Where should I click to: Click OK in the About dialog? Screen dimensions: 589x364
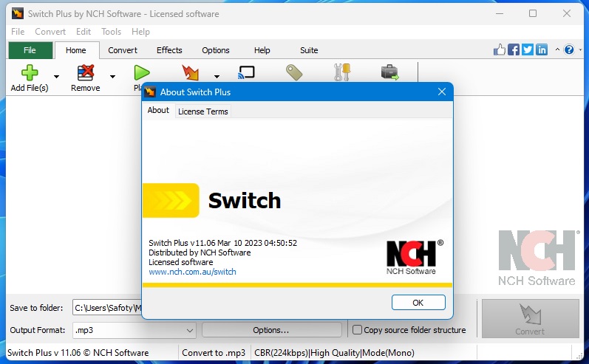tap(418, 303)
